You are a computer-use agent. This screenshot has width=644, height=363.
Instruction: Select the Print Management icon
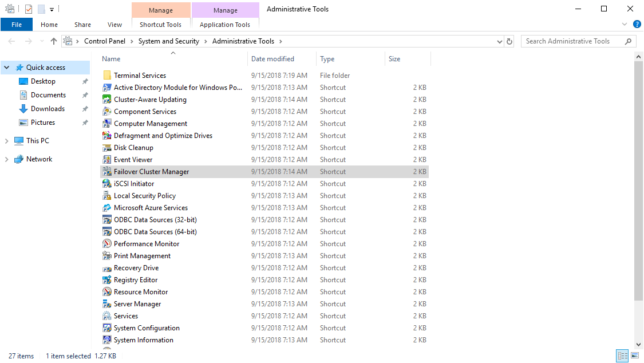(107, 255)
